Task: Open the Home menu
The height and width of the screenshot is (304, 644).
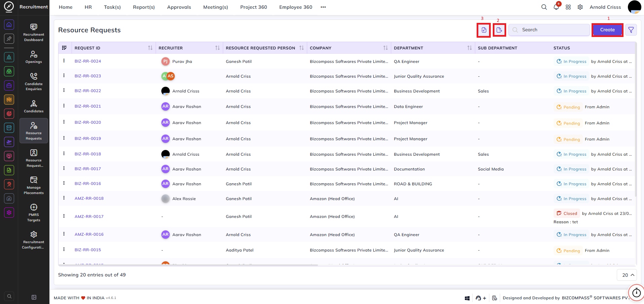Action: coord(66,7)
